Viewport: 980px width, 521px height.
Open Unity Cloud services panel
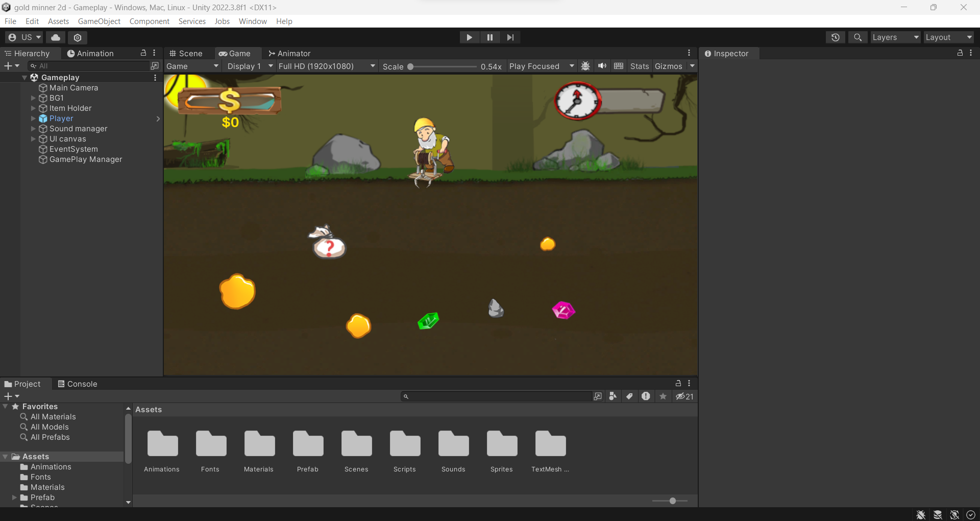[55, 37]
